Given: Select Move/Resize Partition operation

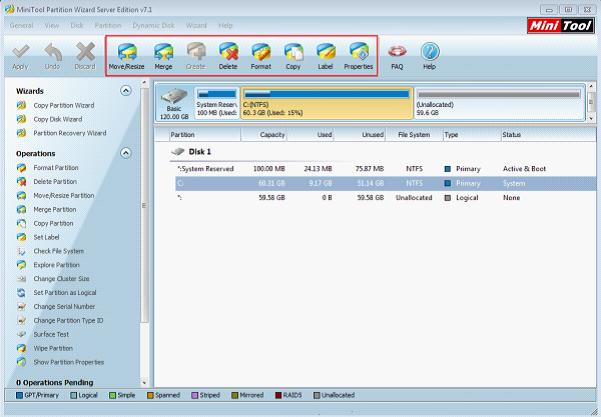Looking at the screenshot, I should [64, 195].
